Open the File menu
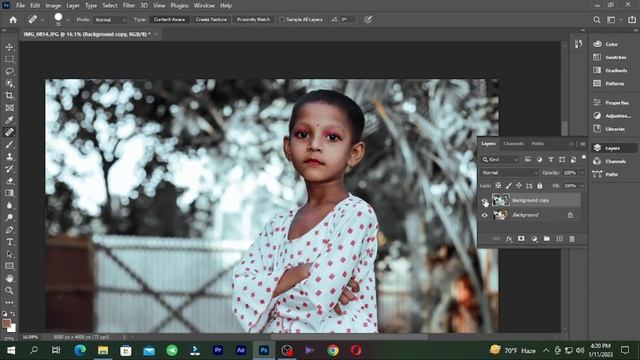The height and width of the screenshot is (360, 640). pyautogui.click(x=20, y=6)
